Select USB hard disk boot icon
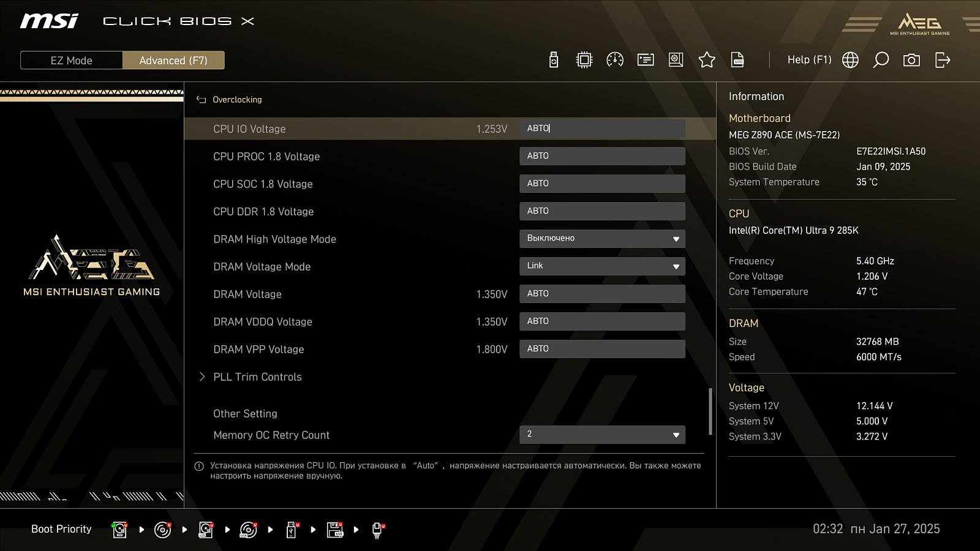980x551 pixels. tap(206, 530)
